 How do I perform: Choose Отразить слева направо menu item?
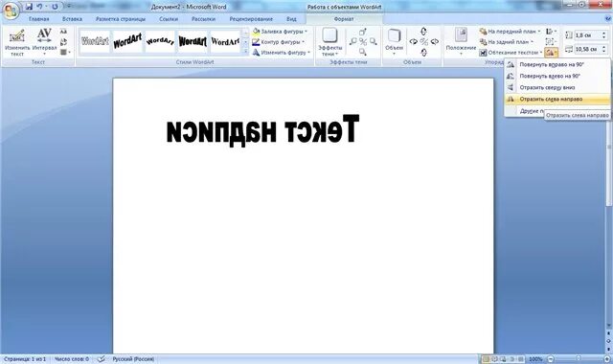[557, 100]
